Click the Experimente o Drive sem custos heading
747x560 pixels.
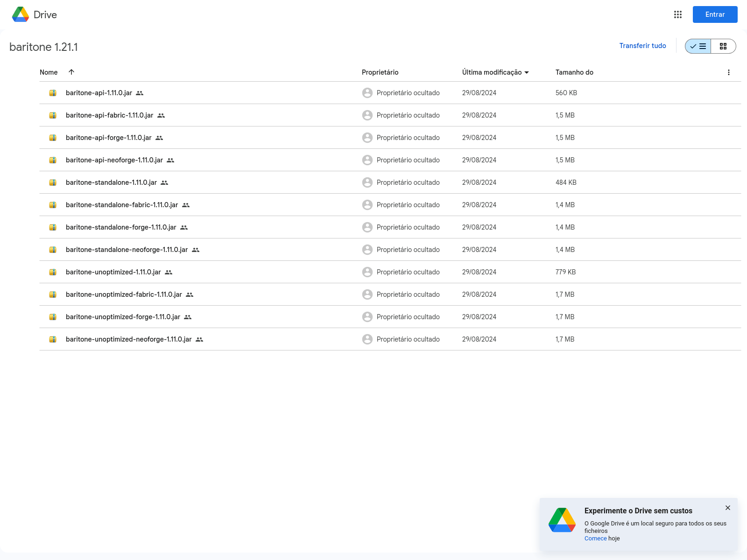[638, 511]
